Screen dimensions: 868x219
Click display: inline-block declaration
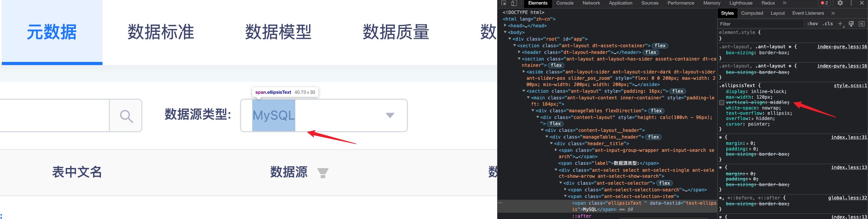[x=756, y=92]
